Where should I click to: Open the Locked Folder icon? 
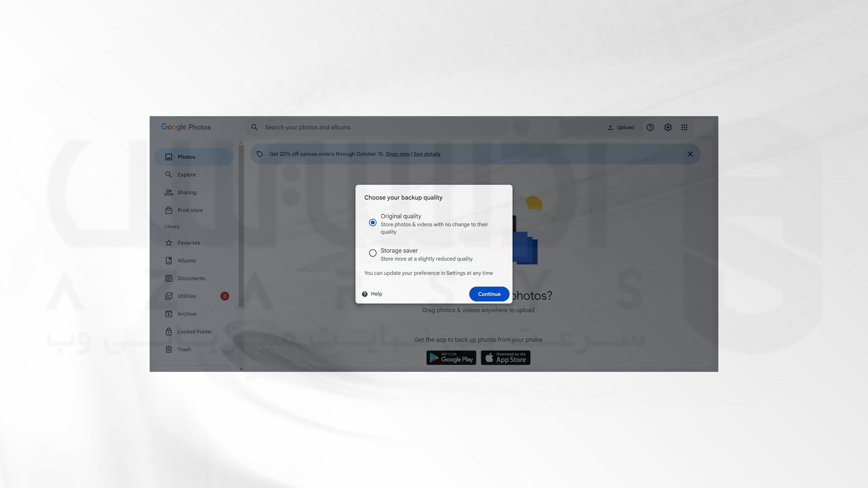(x=169, y=332)
